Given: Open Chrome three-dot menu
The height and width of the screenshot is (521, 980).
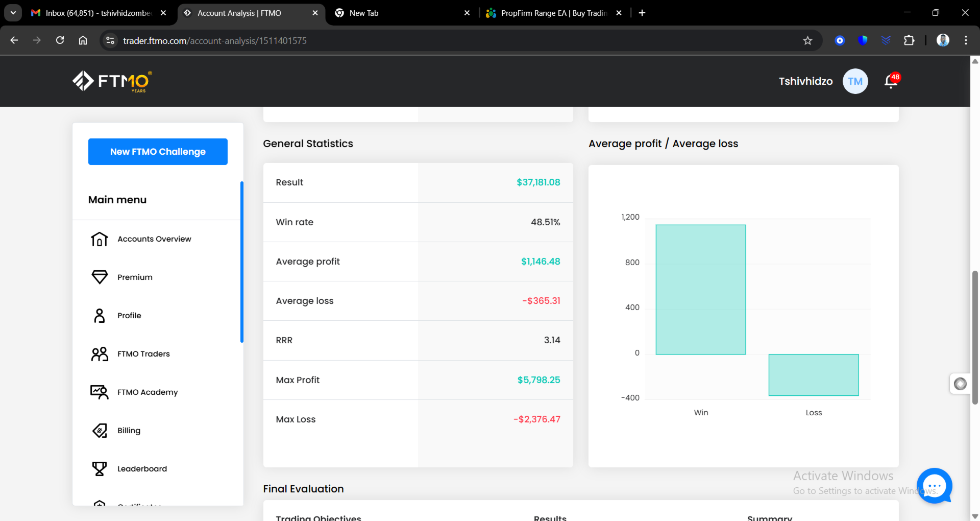Looking at the screenshot, I should (x=966, y=40).
